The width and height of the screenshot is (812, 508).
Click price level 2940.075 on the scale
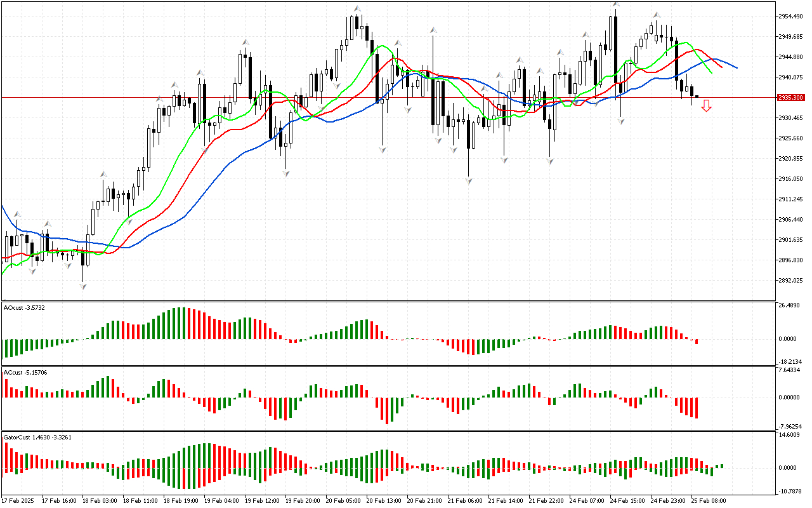[x=791, y=77]
